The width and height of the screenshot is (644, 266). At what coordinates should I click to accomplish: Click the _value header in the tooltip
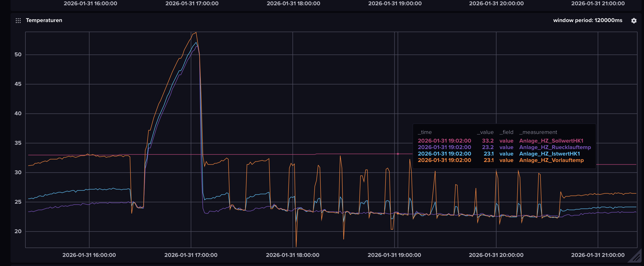click(x=485, y=132)
